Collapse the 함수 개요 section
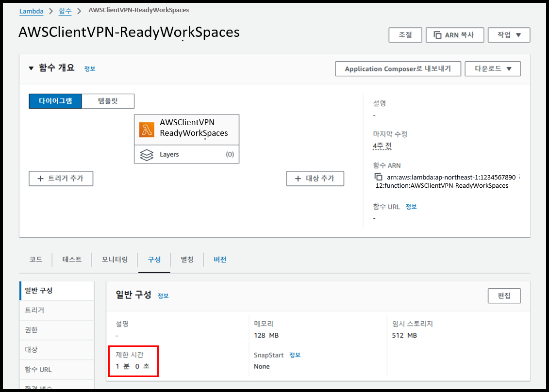Image resolution: width=549 pixels, height=392 pixels. (31, 68)
